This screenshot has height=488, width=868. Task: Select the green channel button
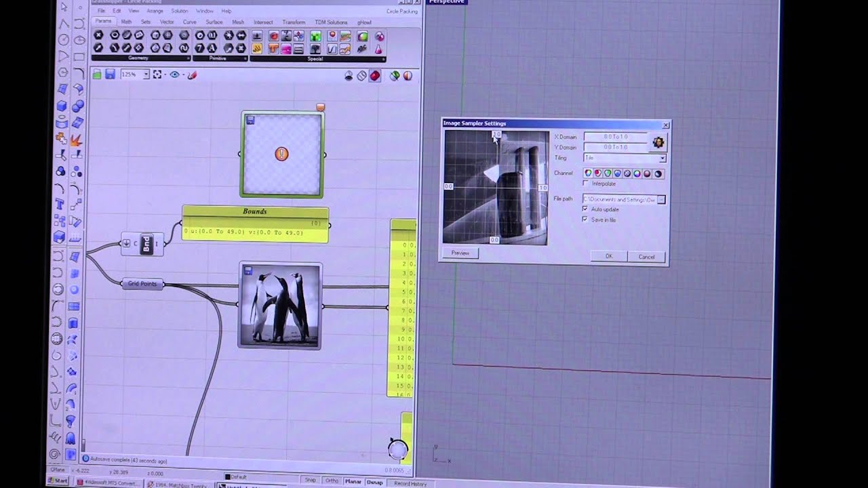tap(608, 174)
